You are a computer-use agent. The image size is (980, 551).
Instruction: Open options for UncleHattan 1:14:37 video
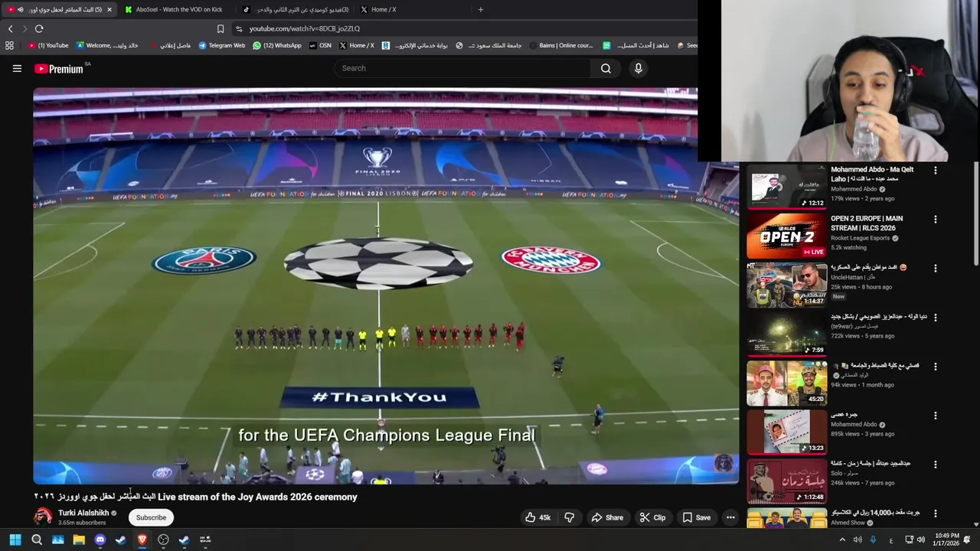(935, 269)
